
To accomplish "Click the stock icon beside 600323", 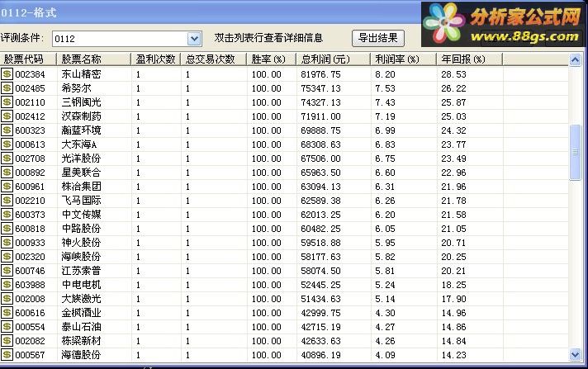I will (x=7, y=130).
